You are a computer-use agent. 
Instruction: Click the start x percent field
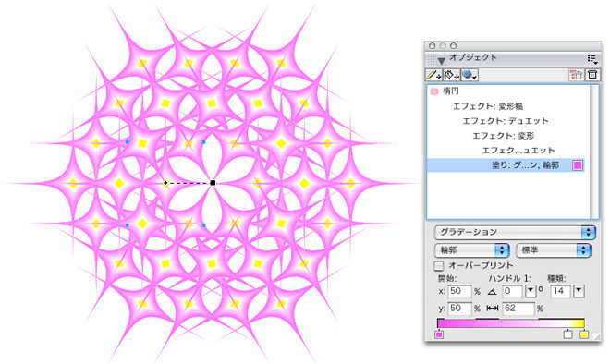(x=459, y=291)
